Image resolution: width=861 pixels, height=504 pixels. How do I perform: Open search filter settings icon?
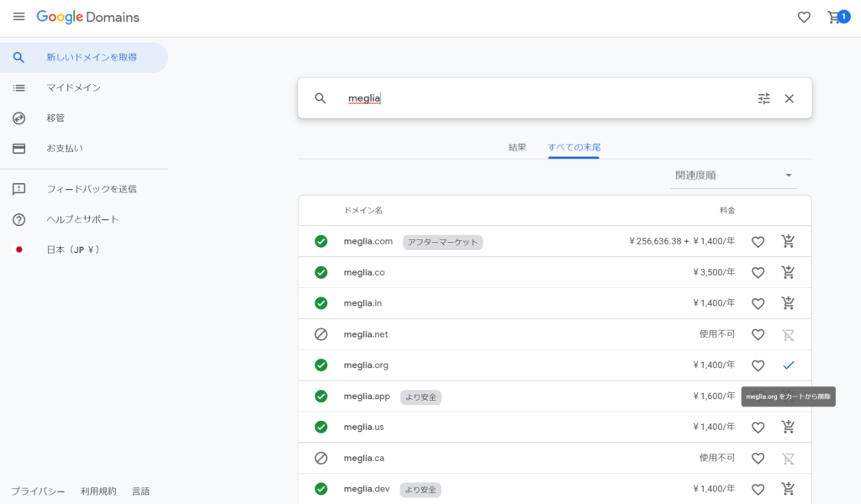pyautogui.click(x=763, y=98)
